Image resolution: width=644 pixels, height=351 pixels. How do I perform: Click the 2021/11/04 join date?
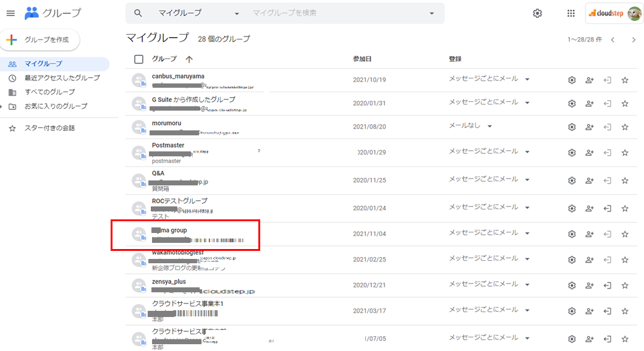369,234
